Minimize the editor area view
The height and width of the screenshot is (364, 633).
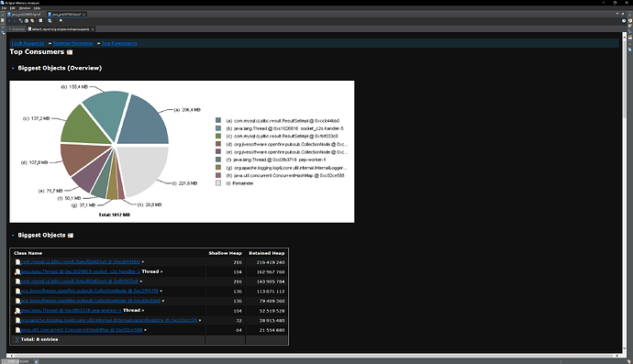[617, 14]
